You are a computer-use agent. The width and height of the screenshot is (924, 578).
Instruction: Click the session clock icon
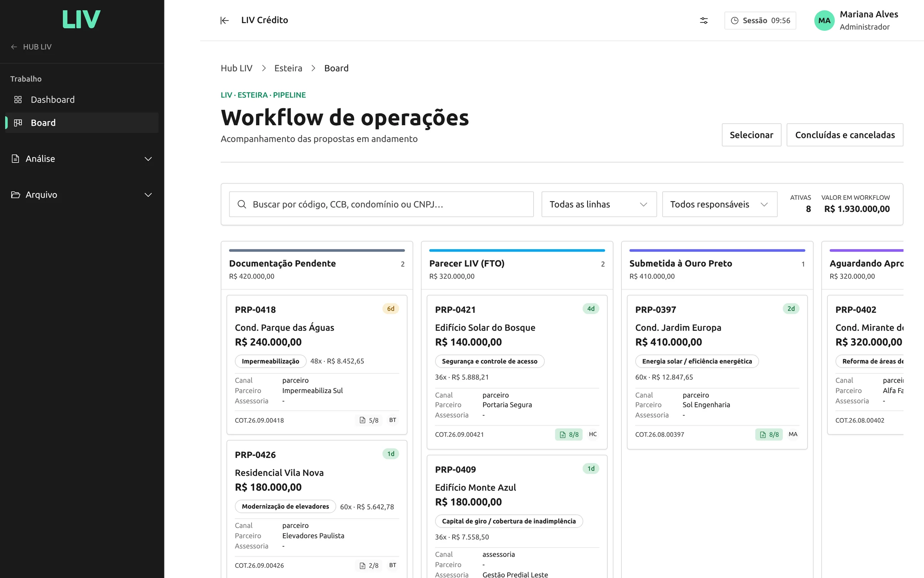(735, 20)
